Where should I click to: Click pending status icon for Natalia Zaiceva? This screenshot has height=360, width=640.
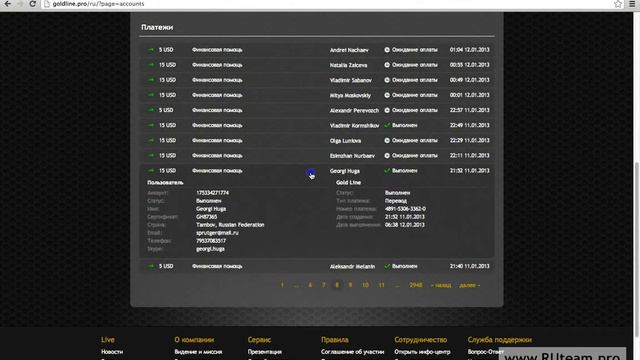(387, 65)
